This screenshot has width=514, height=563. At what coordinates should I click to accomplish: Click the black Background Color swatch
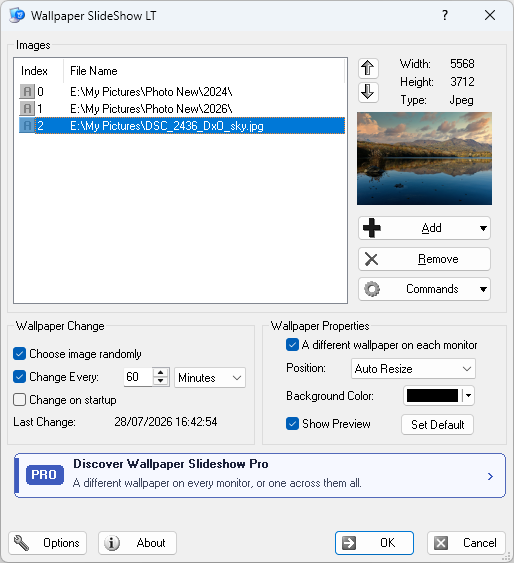coord(433,396)
